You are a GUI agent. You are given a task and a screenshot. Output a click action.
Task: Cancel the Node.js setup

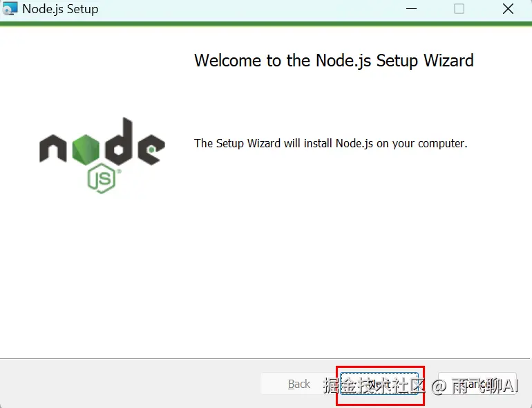point(477,383)
